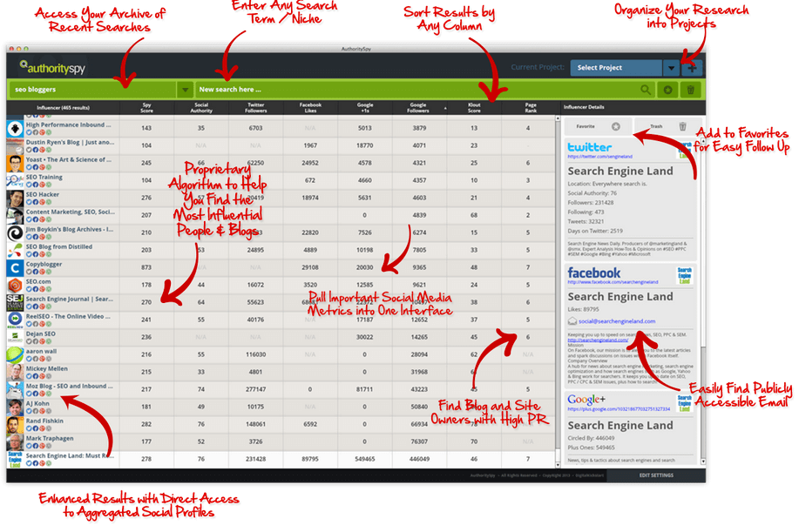Open Yoast avatar thumbnail
Image resolution: width=799 pixels, height=532 pixels.
pos(15,164)
